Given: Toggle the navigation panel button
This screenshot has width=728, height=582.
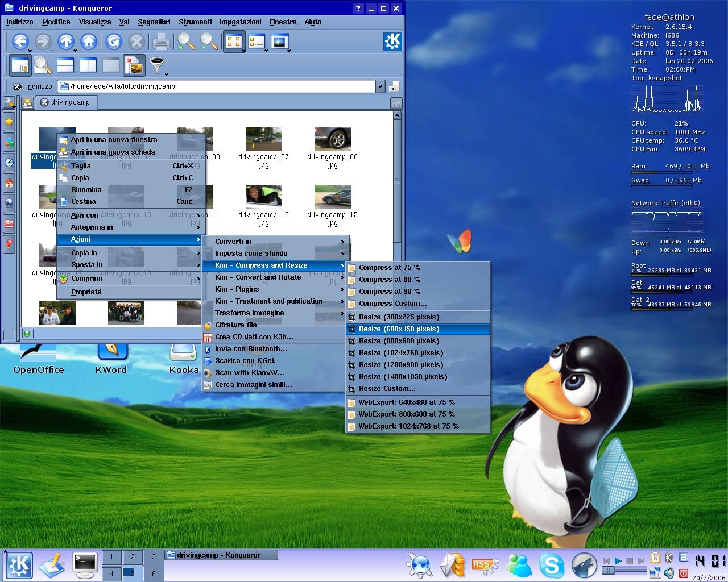Looking at the screenshot, I should pyautogui.click(x=20, y=65).
